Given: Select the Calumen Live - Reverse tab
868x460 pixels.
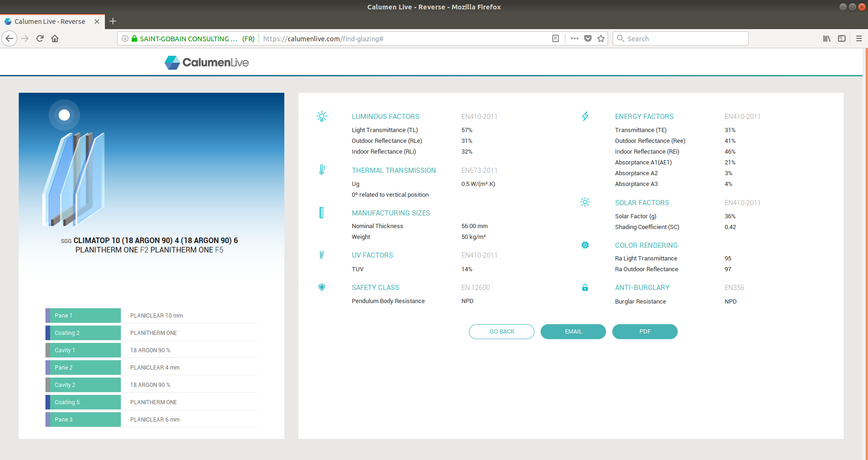Looking at the screenshot, I should pyautogui.click(x=52, y=22).
